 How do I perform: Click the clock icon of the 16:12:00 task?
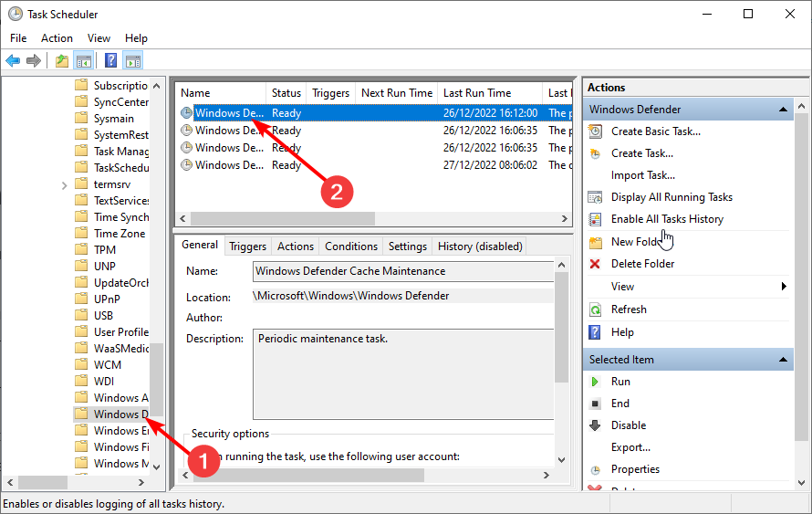point(186,113)
